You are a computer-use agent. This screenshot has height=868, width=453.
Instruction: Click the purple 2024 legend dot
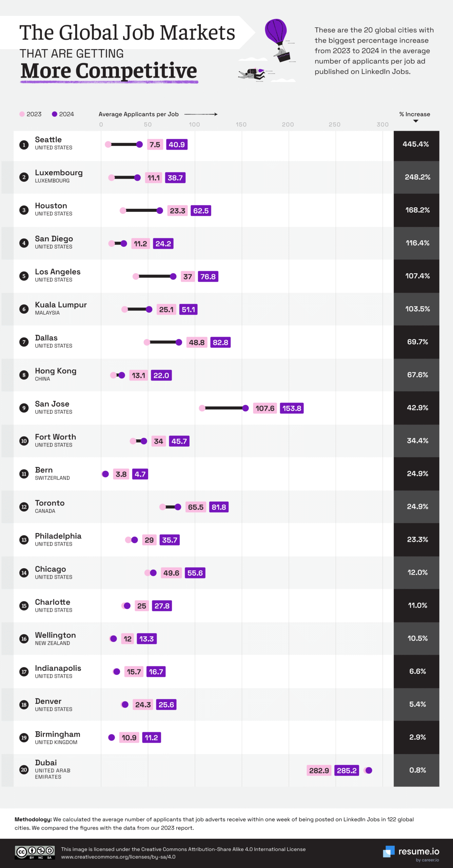click(54, 114)
